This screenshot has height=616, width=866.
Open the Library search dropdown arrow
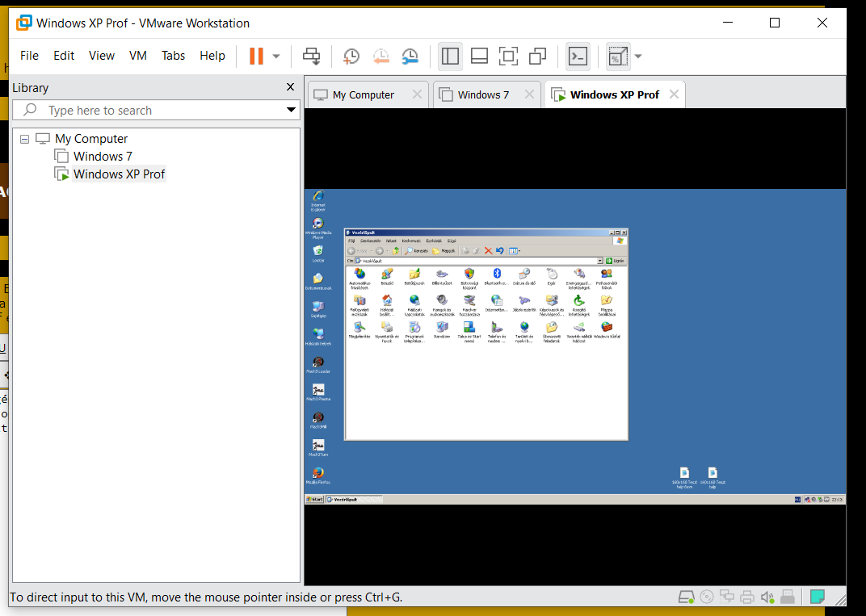click(x=291, y=110)
